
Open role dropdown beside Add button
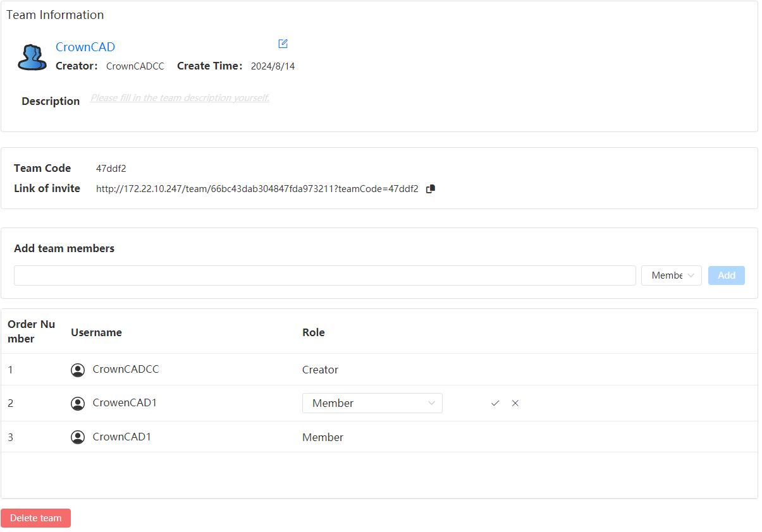672,275
